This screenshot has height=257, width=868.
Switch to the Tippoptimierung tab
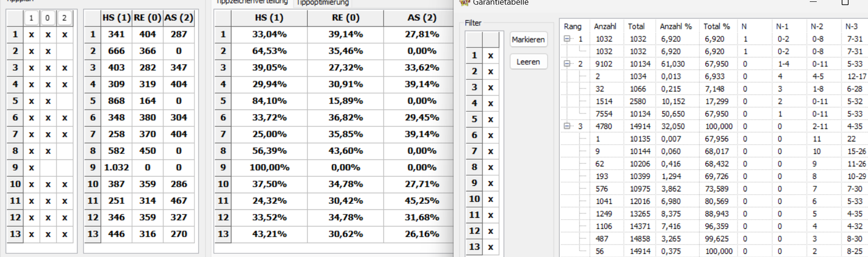[323, 3]
